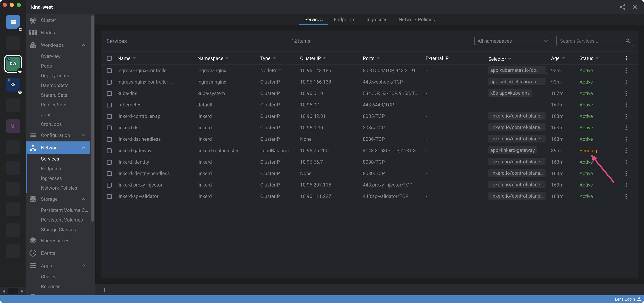Click the Namespaces layers icon
Screen dimensions: 644x303
pyautogui.click(x=33, y=240)
